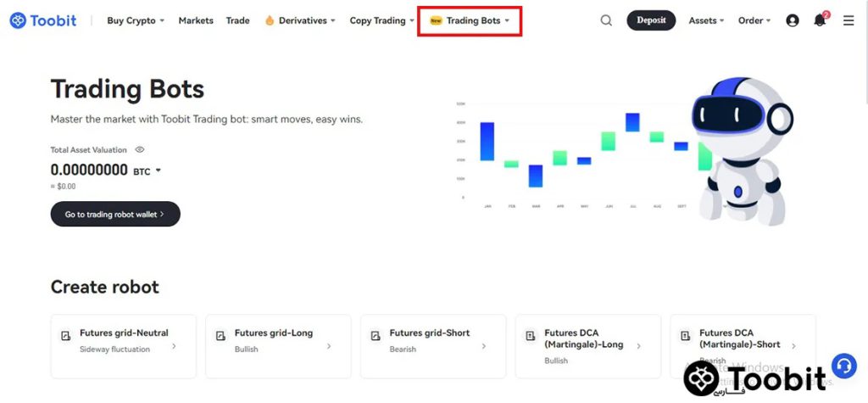Open the Trade menu item
This screenshot has height=403, width=868.
(237, 20)
